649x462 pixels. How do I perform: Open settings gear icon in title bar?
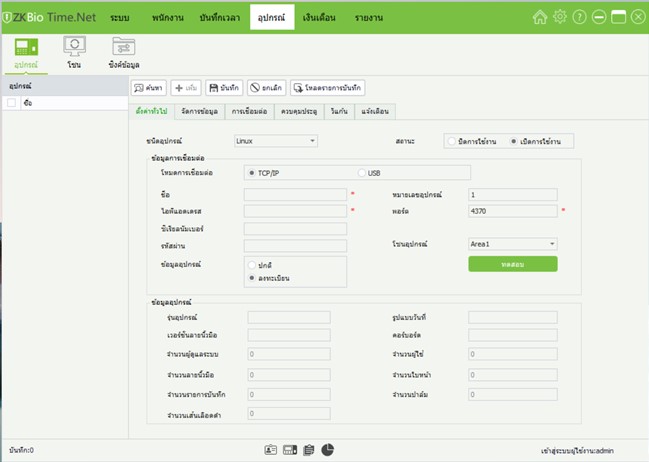pyautogui.click(x=587, y=17)
